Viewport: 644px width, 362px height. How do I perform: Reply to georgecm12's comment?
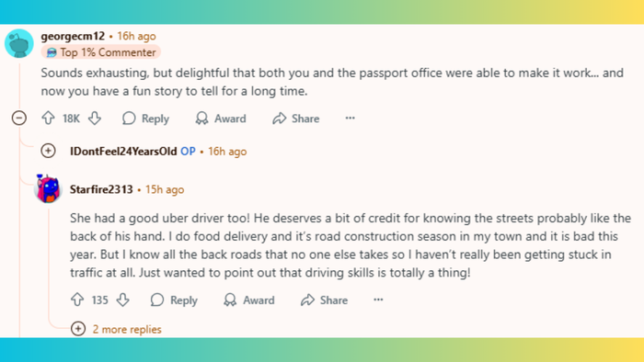tap(145, 119)
